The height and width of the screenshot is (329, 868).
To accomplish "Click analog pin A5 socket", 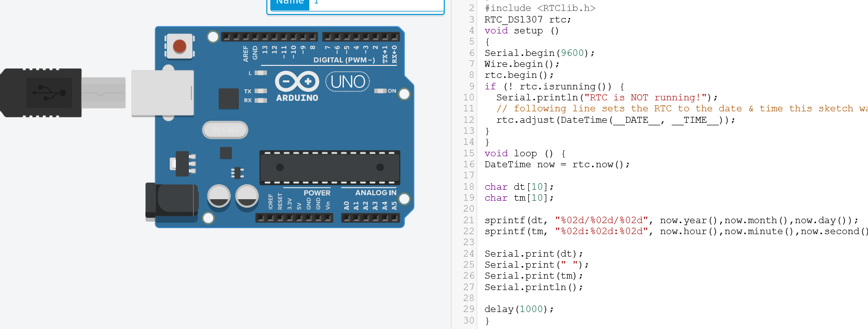I will [394, 218].
